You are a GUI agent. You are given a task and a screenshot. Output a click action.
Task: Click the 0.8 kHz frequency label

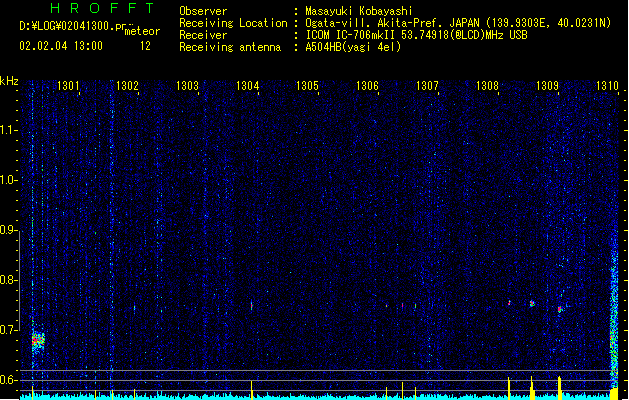pyautogui.click(x=8, y=280)
